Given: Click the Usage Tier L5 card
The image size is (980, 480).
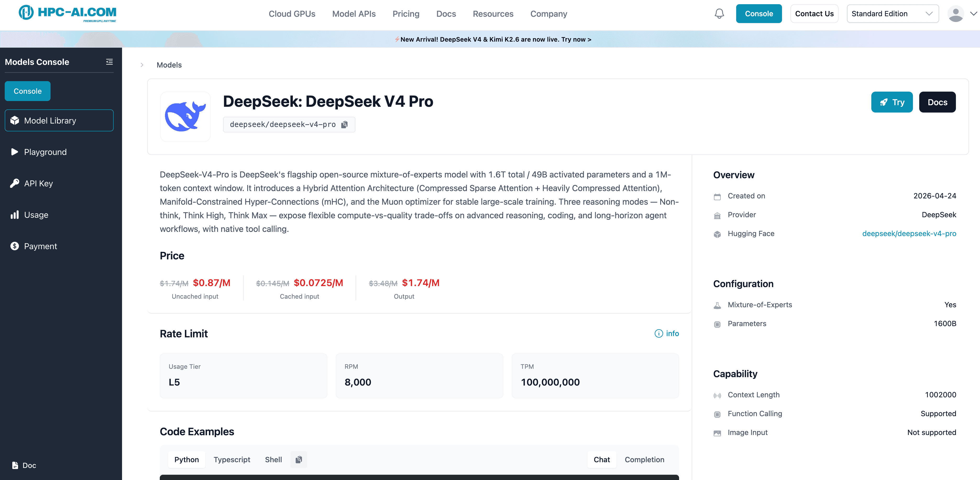Looking at the screenshot, I should click(x=244, y=376).
